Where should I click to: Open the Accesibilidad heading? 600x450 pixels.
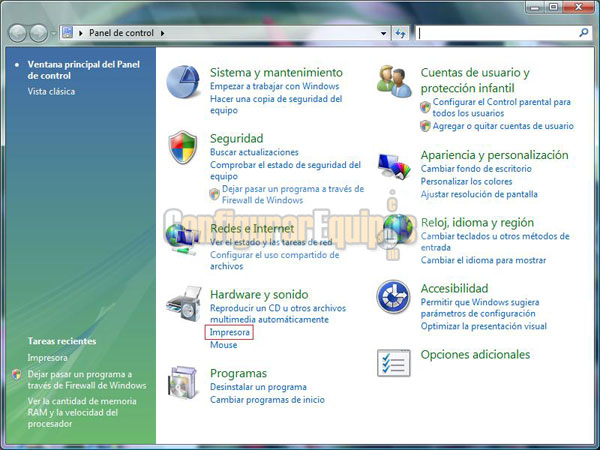click(455, 288)
